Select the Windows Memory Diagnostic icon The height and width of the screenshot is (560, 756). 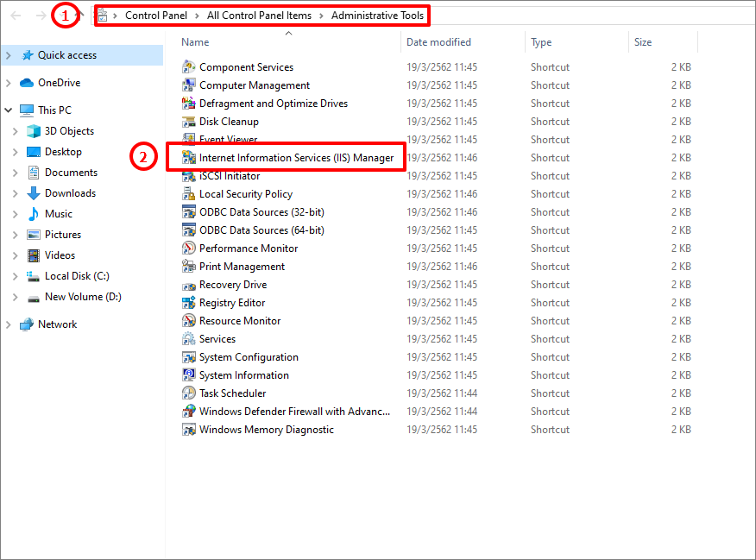(x=188, y=430)
